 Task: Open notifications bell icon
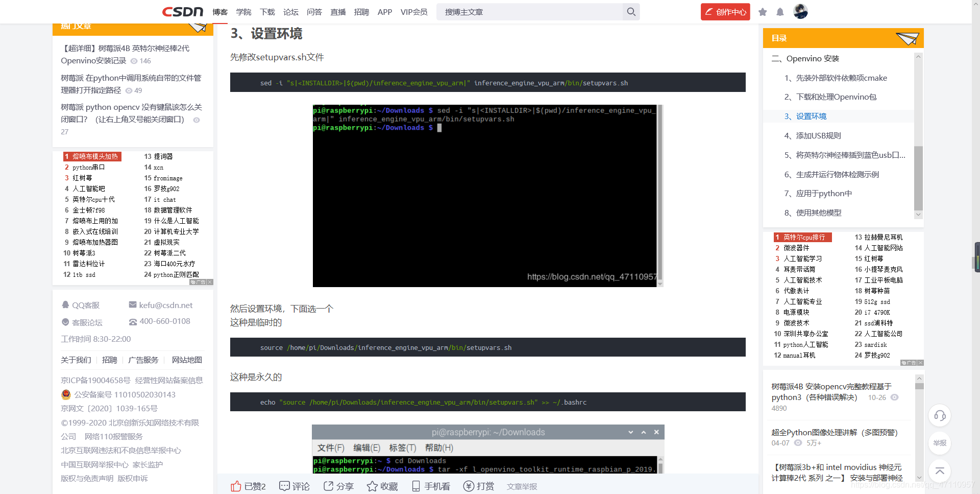780,12
